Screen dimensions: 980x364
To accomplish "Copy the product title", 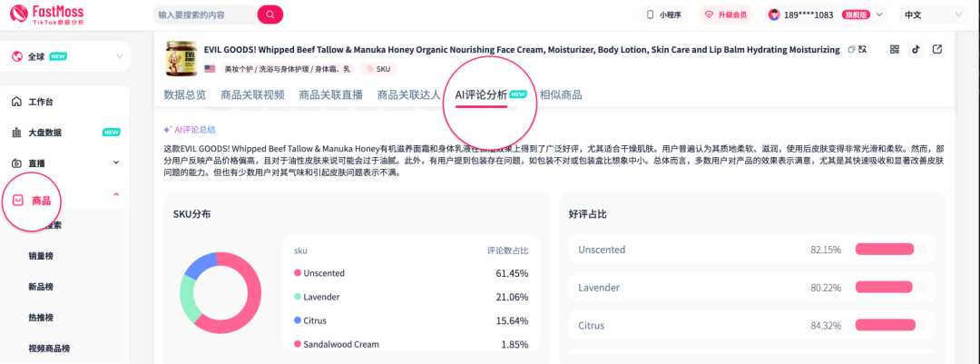I will click(x=851, y=49).
